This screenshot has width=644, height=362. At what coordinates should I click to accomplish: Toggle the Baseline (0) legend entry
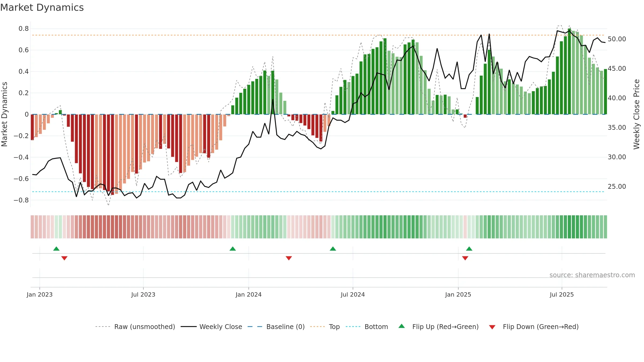276,327
